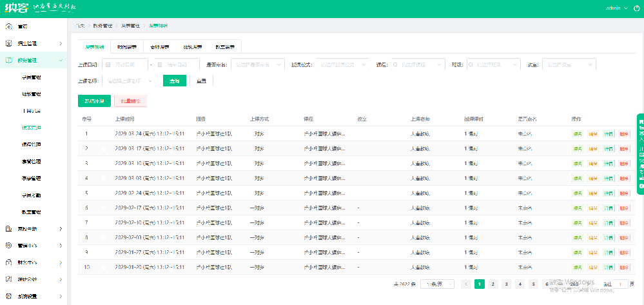Click the book icon of the highlighted sidebar section

pos(8,60)
